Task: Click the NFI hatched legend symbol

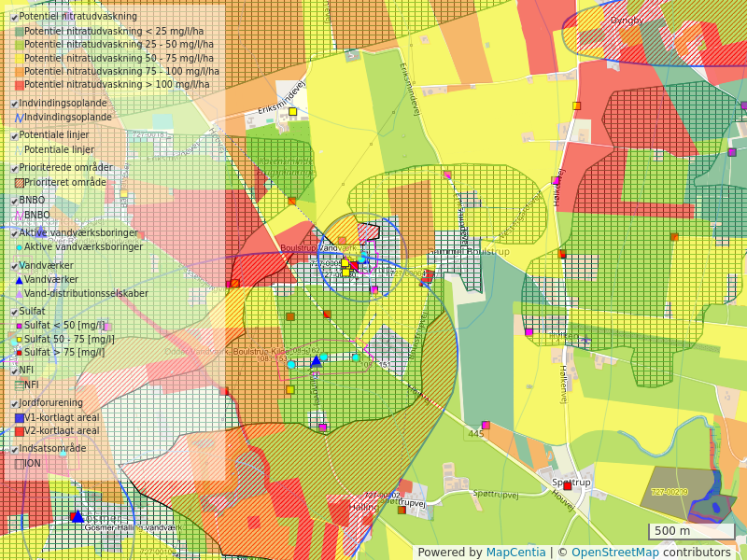Action: click(19, 385)
